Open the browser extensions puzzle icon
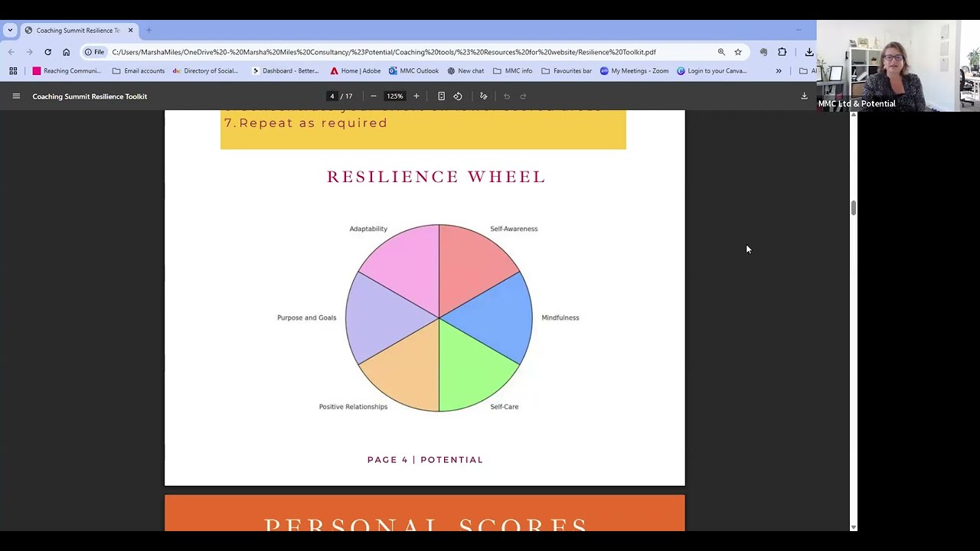Screen dimensions: 980x551 coord(782,52)
